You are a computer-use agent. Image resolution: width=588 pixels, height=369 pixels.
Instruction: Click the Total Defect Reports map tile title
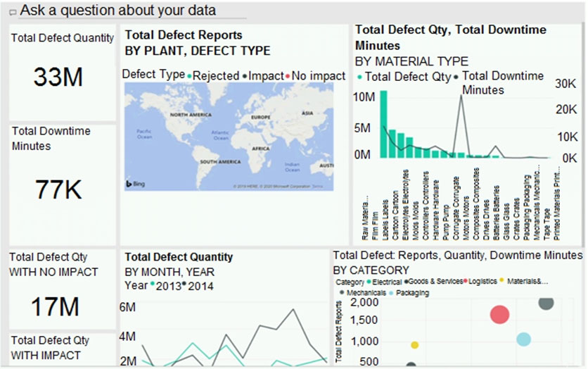pos(184,35)
